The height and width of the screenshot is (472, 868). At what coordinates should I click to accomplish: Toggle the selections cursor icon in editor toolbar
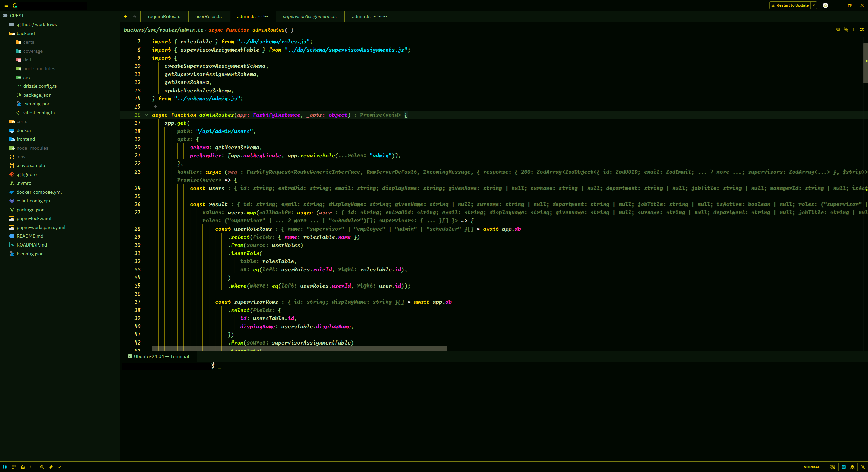click(854, 30)
